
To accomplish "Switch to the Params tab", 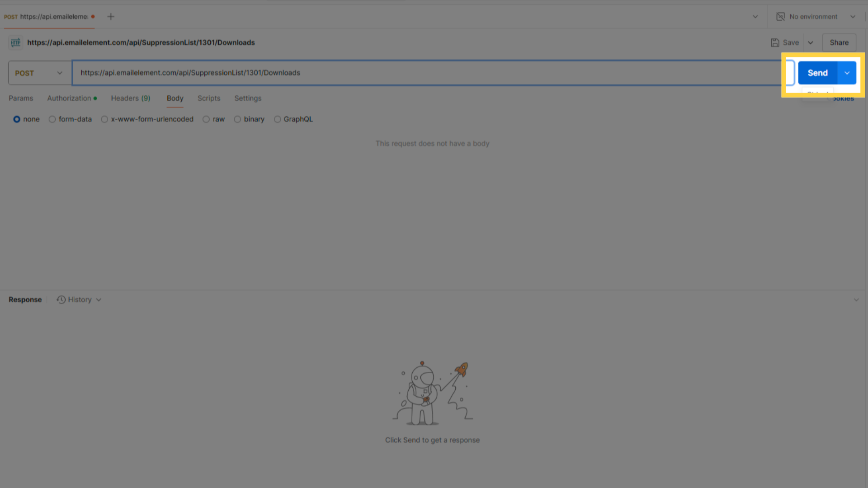I will coord(21,98).
